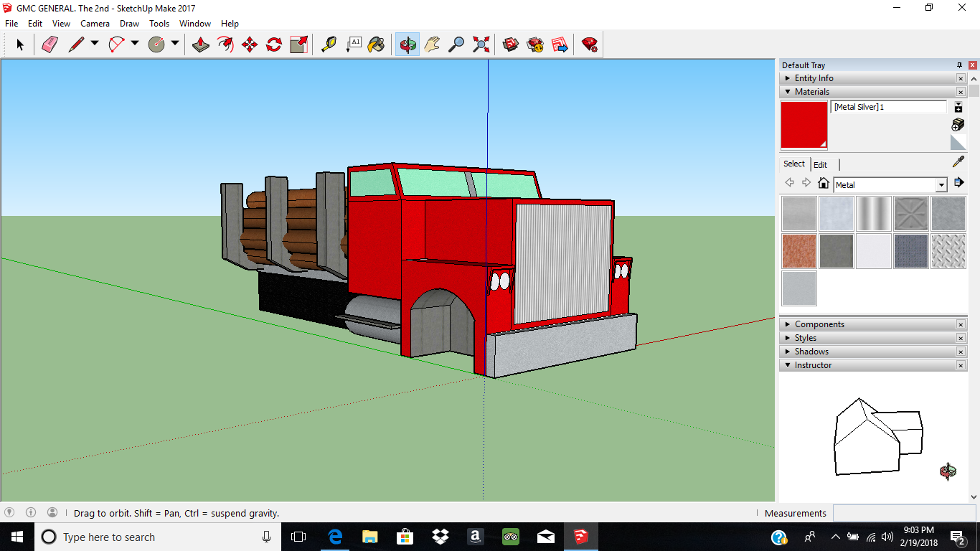Activate the Push/Pull tool
This screenshot has width=980, height=551.
pyautogui.click(x=200, y=44)
